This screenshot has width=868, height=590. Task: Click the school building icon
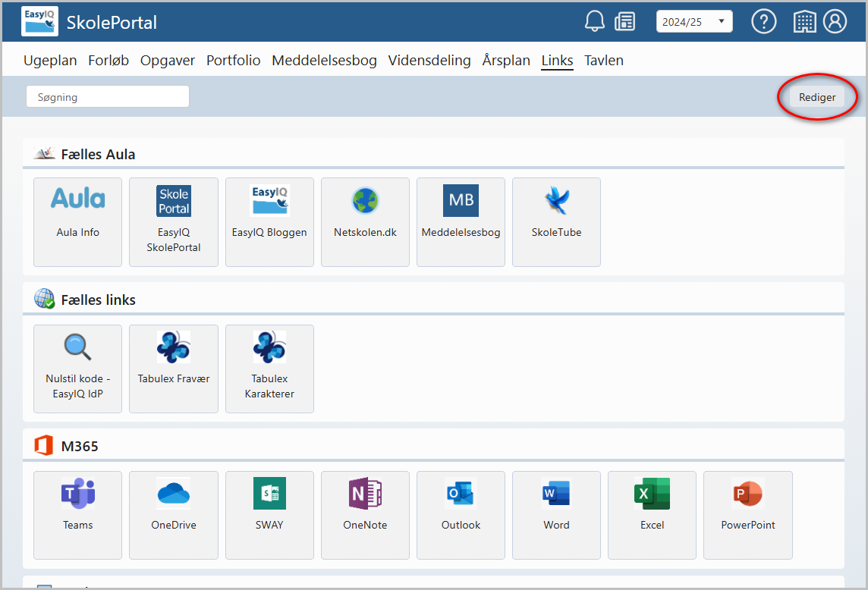tap(804, 21)
